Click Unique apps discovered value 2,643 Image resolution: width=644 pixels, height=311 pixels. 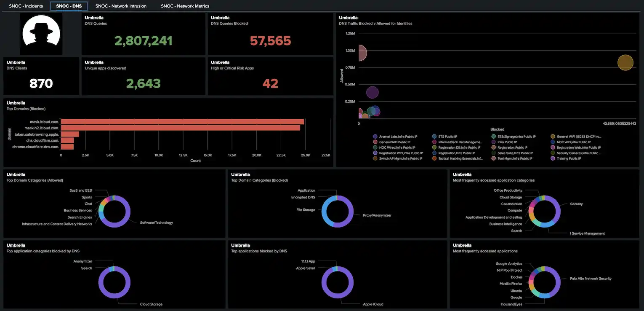(x=144, y=83)
